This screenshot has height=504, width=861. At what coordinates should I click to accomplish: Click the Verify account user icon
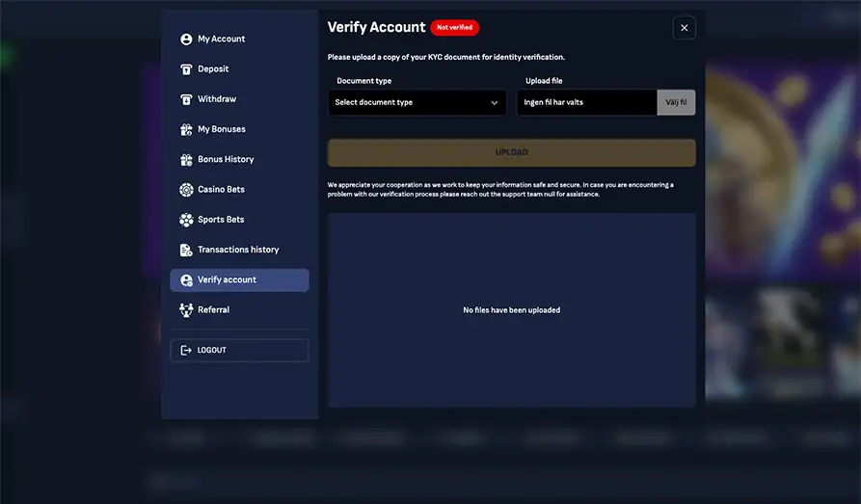pyautogui.click(x=186, y=280)
